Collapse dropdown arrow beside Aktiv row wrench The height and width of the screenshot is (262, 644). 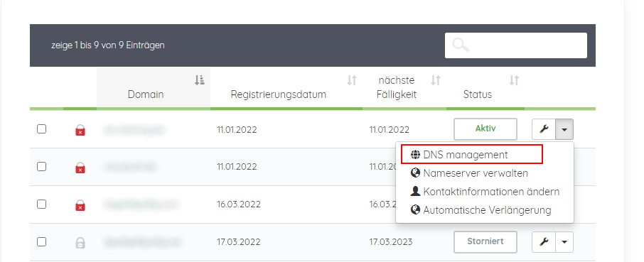564,129
